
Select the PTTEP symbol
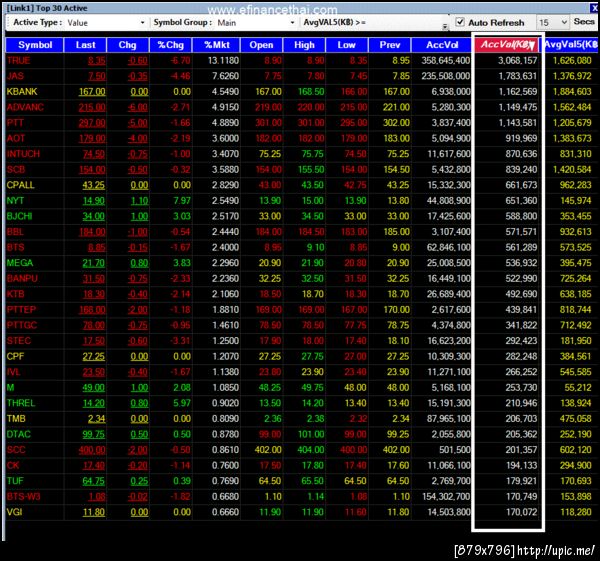[21, 310]
